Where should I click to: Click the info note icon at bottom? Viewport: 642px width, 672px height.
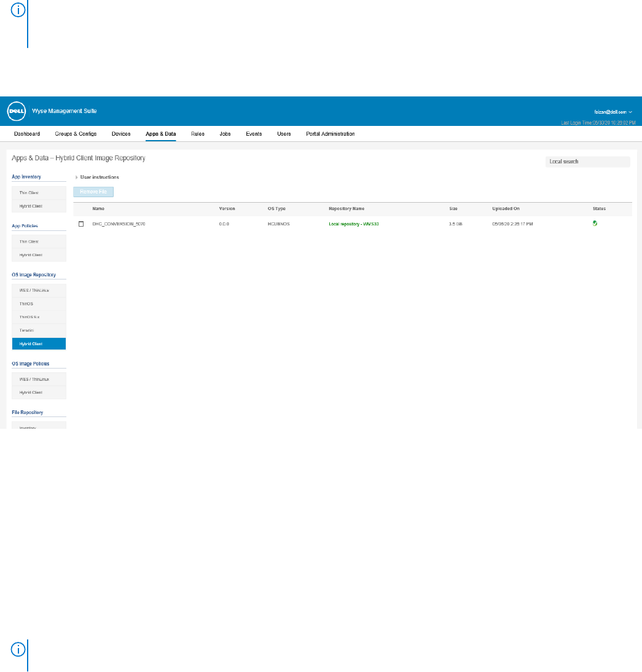click(x=18, y=649)
